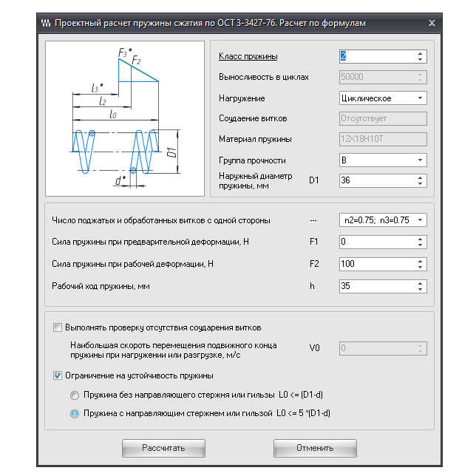The width and height of the screenshot is (476, 476).
Task: Click the disabled Соударение витков field
Action: (383, 119)
